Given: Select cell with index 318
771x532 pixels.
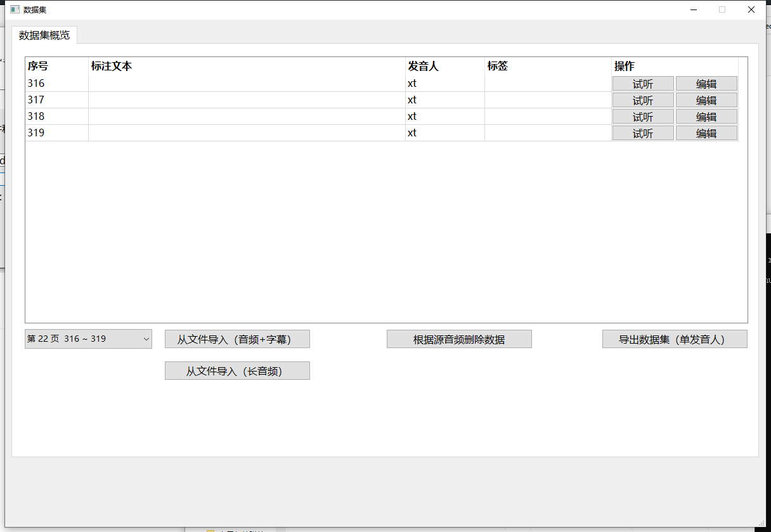Looking at the screenshot, I should click(x=57, y=116).
